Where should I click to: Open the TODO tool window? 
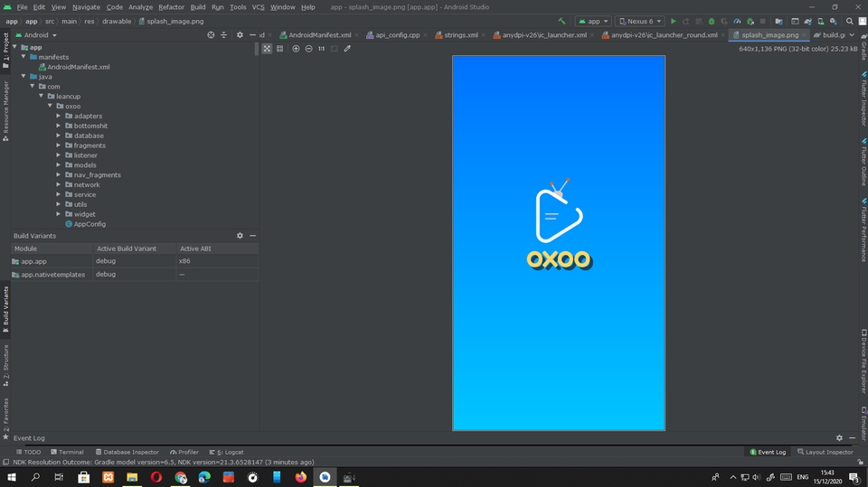tap(28, 452)
